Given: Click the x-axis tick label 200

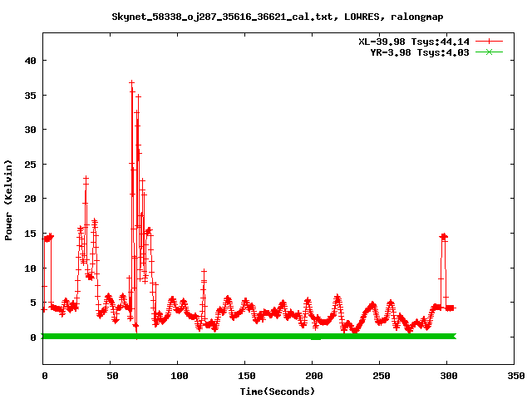Looking at the screenshot, I should coord(314,376).
